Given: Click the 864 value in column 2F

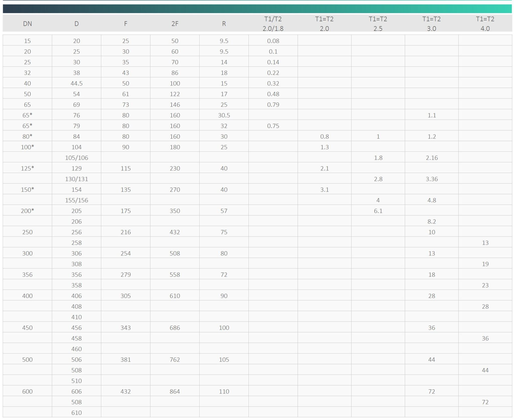Looking at the screenshot, I should [x=175, y=391].
